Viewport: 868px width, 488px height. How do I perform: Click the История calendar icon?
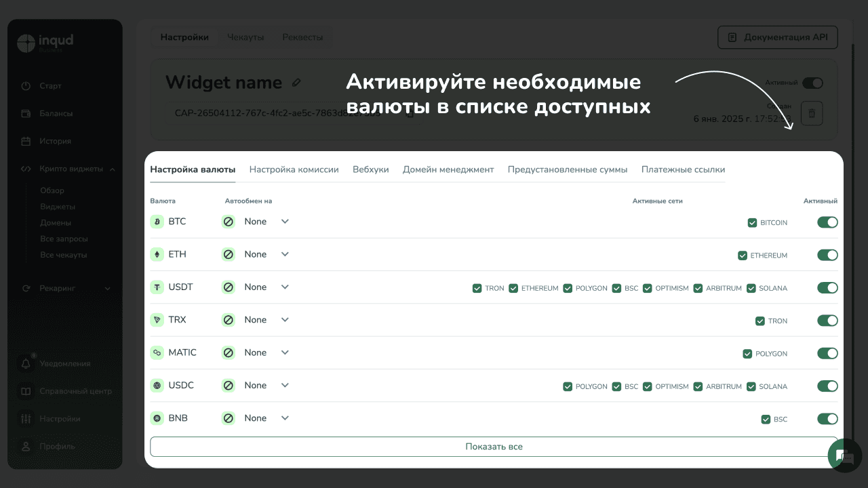point(26,142)
